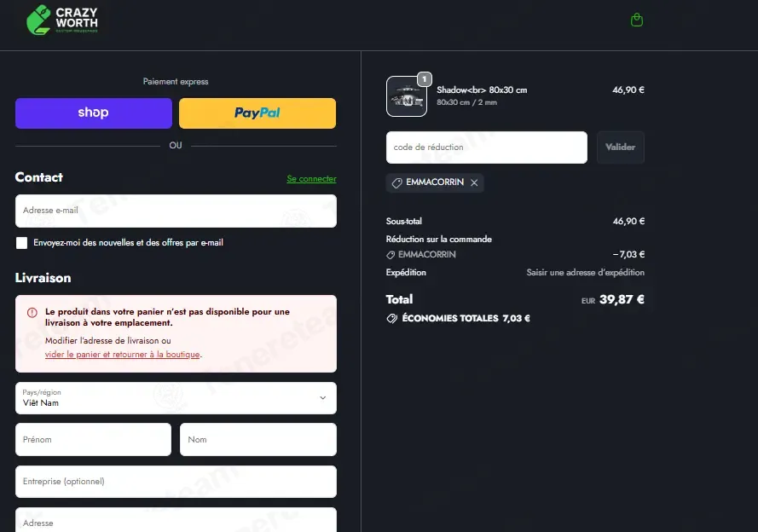Select the red alert icon in delivery warning

coord(32,312)
